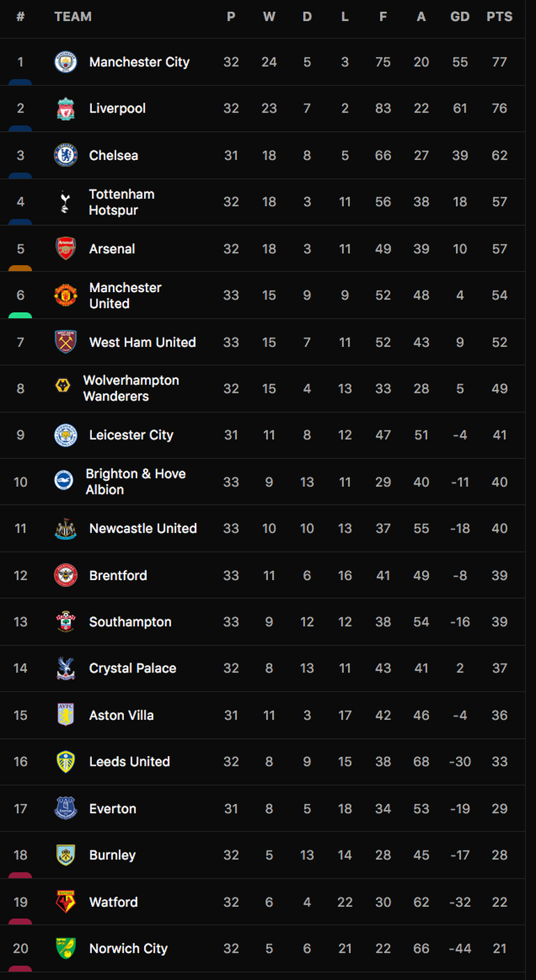Click the Watford club crest
Screen dimensions: 536x980
click(x=65, y=902)
